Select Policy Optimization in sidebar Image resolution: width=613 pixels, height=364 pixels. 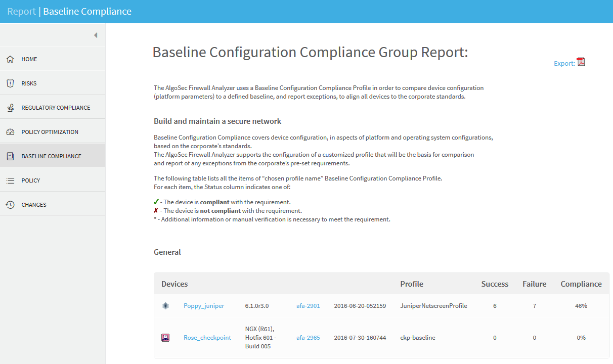pyautogui.click(x=50, y=132)
